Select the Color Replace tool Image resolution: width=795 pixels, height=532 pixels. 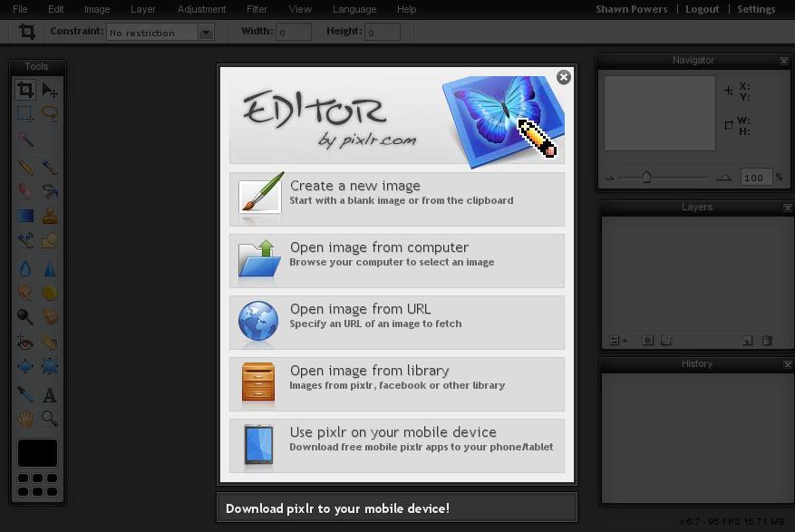(x=25, y=240)
